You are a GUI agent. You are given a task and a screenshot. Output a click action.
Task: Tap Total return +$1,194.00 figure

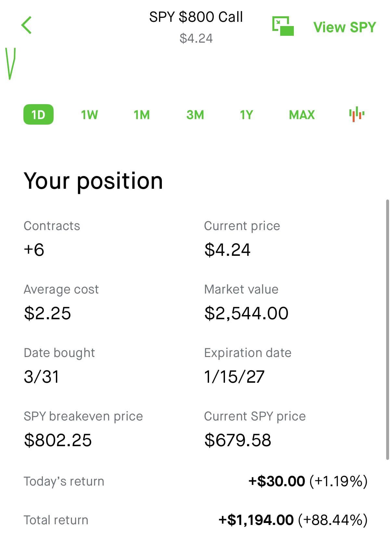256,520
